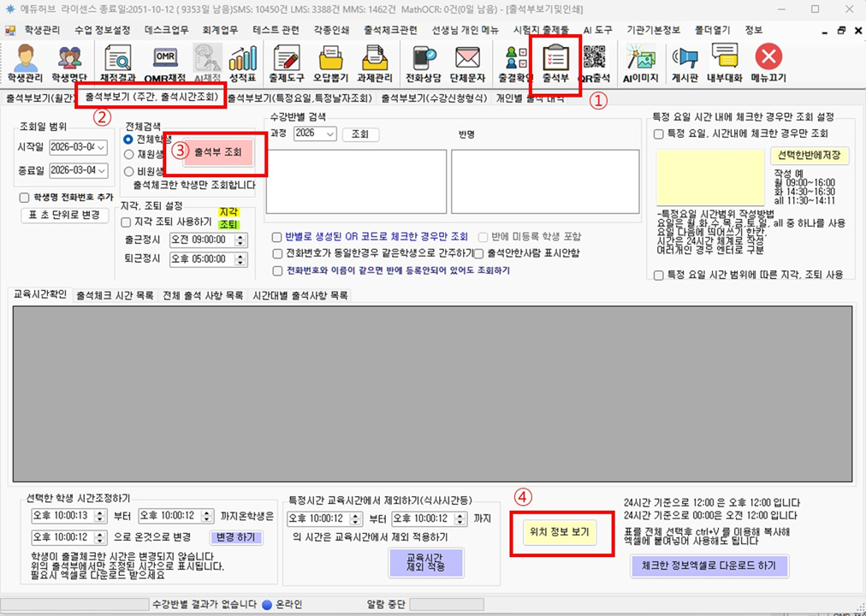Click the yellow 지각 color label
This screenshot has height=616, width=866.
point(228,211)
